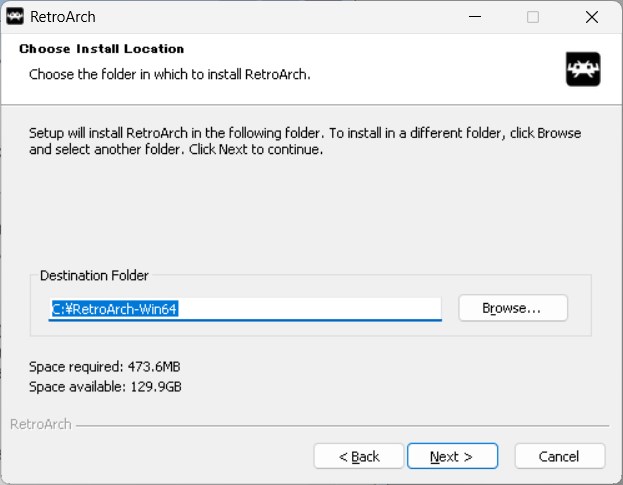
Task: Continue setup with the Next button
Action: [452, 456]
